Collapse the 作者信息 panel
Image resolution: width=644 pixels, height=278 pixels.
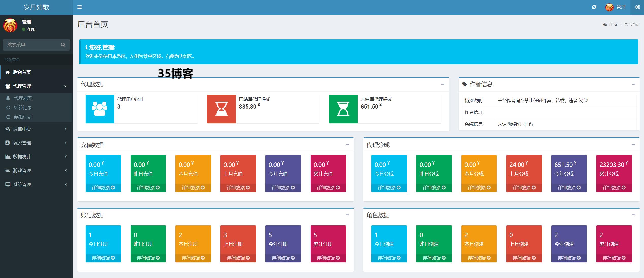coord(633,84)
